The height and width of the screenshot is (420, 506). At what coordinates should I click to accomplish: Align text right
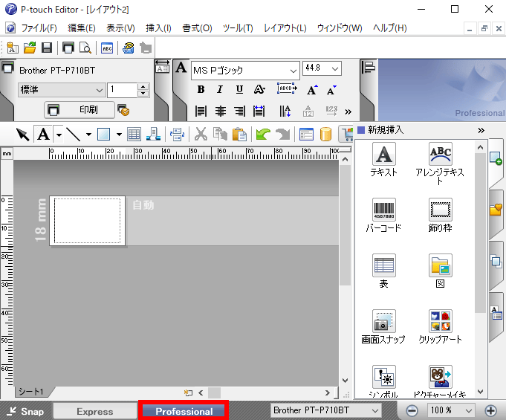coord(240,111)
